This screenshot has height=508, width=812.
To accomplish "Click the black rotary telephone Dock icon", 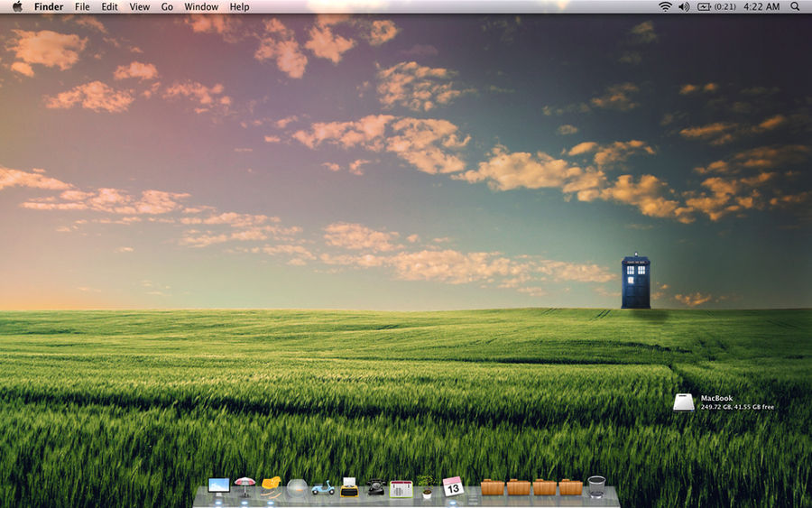I will tap(375, 487).
